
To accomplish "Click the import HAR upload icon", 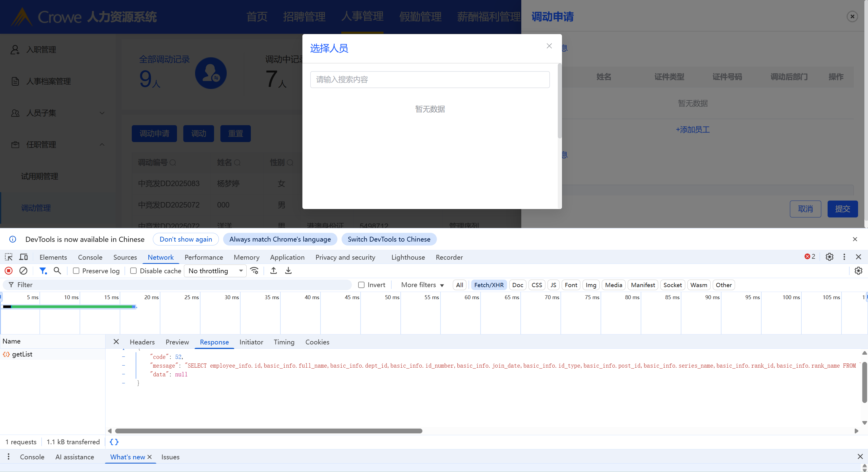I will pyautogui.click(x=274, y=271).
